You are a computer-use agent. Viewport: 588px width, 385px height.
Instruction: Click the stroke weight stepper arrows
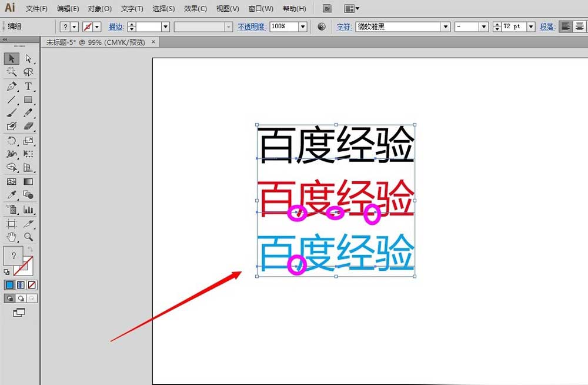[x=132, y=27]
